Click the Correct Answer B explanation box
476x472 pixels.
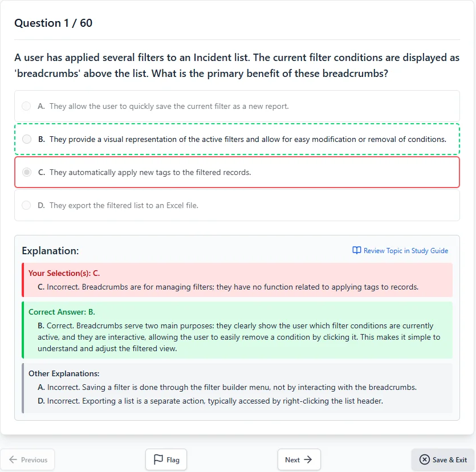237,329
